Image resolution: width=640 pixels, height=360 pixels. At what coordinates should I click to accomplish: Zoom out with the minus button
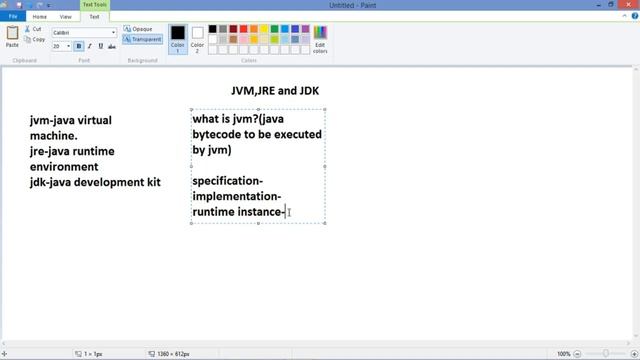[577, 354]
